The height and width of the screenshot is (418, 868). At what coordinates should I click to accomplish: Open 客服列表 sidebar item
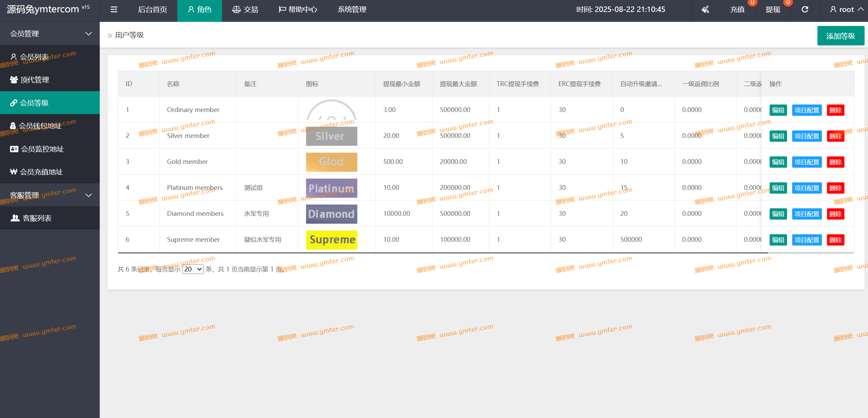coord(37,218)
